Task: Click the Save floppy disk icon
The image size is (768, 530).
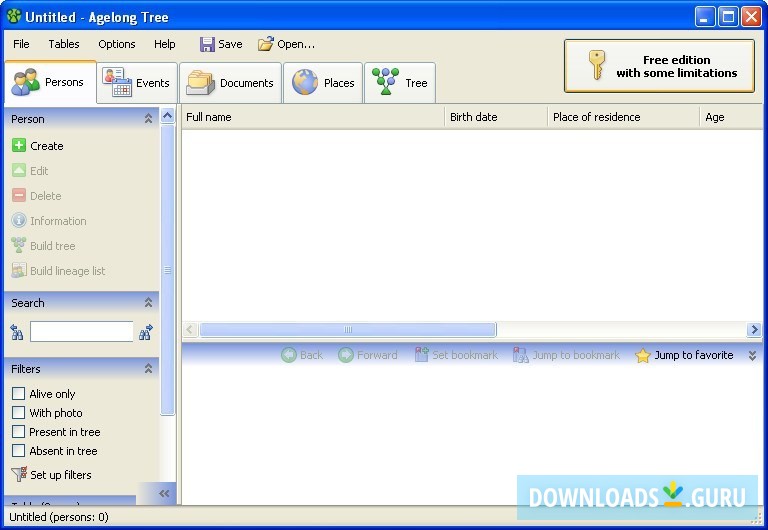Action: point(207,45)
